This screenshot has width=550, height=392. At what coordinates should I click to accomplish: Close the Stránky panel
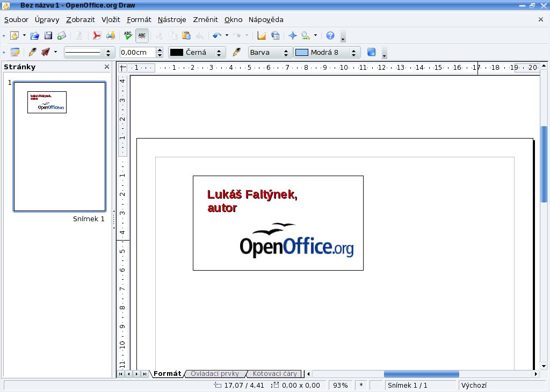[107, 67]
